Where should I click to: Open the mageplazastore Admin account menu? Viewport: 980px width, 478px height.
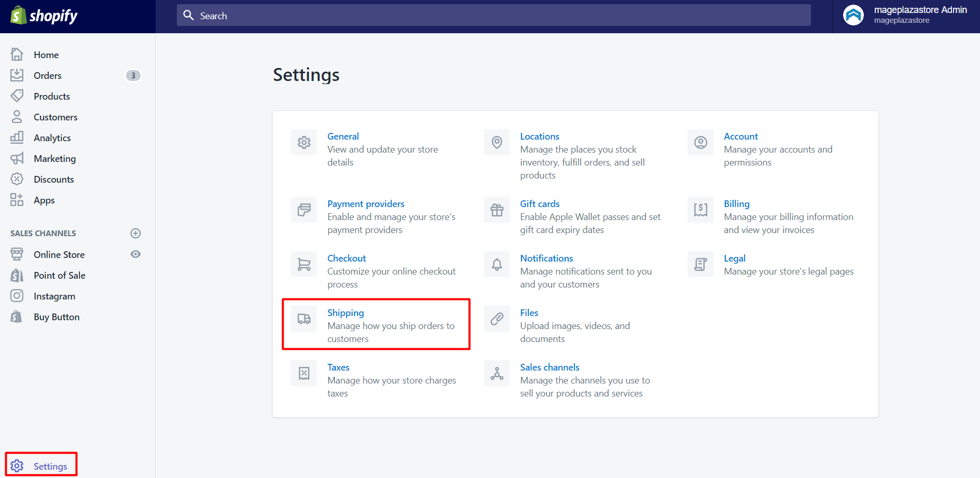(906, 15)
